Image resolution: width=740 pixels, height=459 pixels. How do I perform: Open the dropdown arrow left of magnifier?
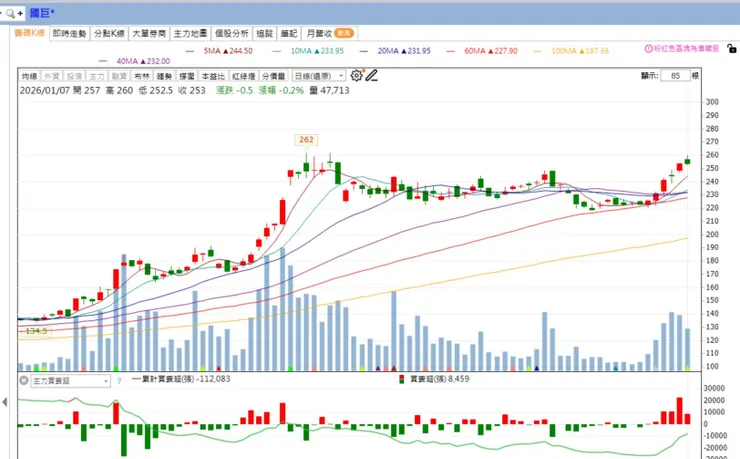point(1,13)
